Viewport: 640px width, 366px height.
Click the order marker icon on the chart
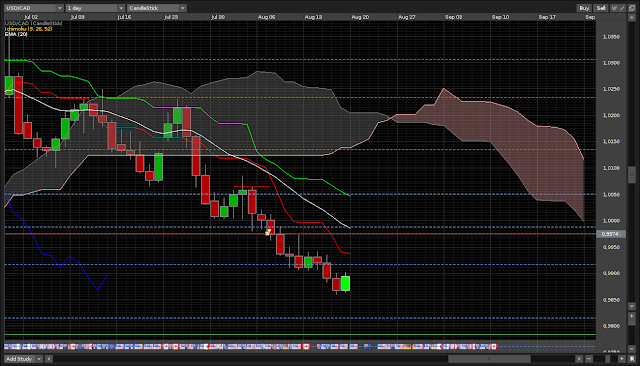point(268,232)
